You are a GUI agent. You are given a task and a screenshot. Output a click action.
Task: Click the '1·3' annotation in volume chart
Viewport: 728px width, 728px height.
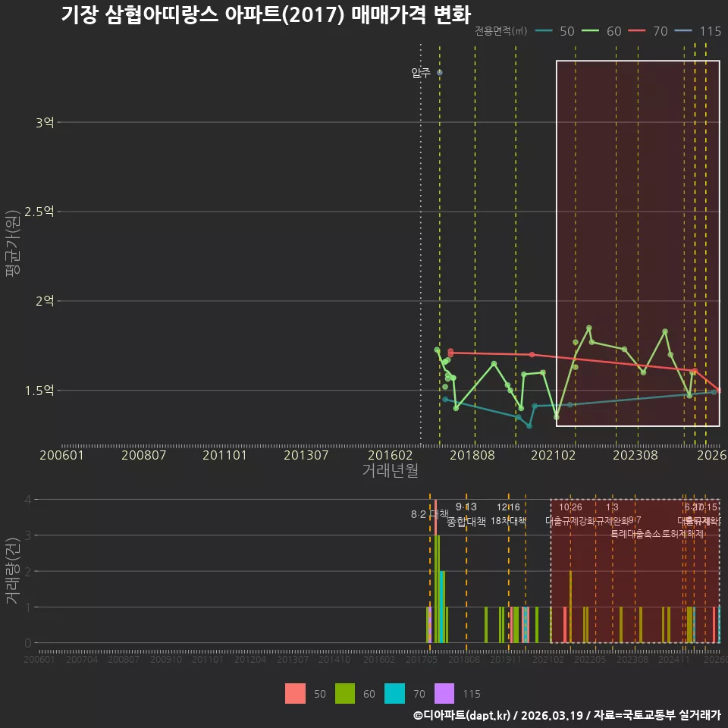click(x=612, y=507)
